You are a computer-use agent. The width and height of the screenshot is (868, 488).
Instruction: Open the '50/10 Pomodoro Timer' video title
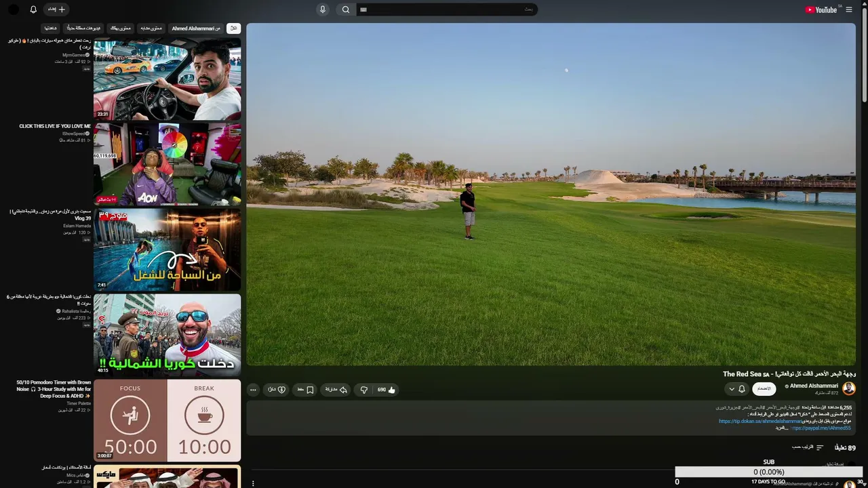pyautogui.click(x=53, y=389)
